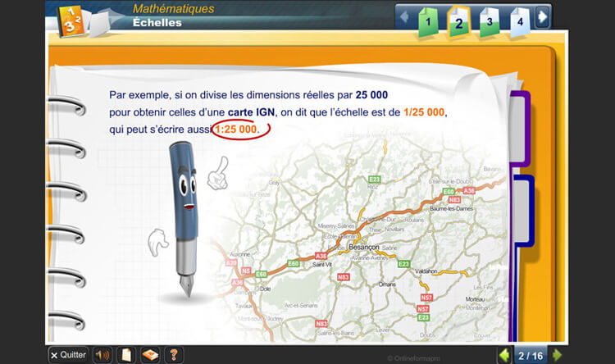Click the dark blue side tab of notebook
This screenshot has height=364, width=615.
[x=524, y=210]
